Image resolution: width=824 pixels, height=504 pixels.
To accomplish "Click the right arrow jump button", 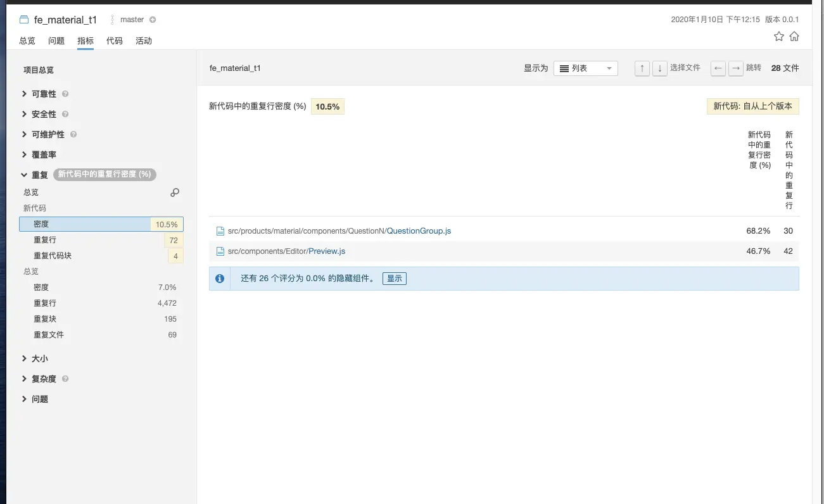I will [x=735, y=68].
